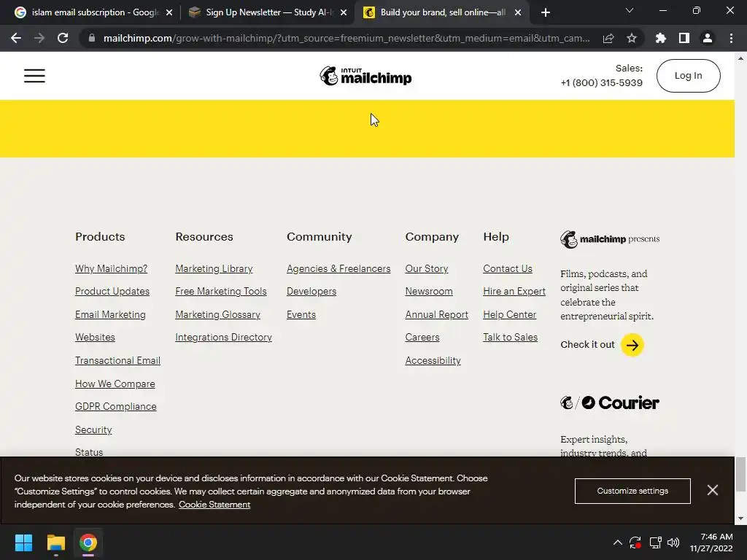
Task: Click the address bar URL field
Action: click(347, 38)
